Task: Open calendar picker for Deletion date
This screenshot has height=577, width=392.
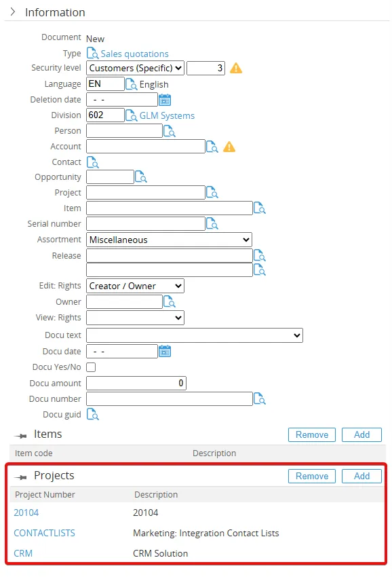Action: pos(165,100)
